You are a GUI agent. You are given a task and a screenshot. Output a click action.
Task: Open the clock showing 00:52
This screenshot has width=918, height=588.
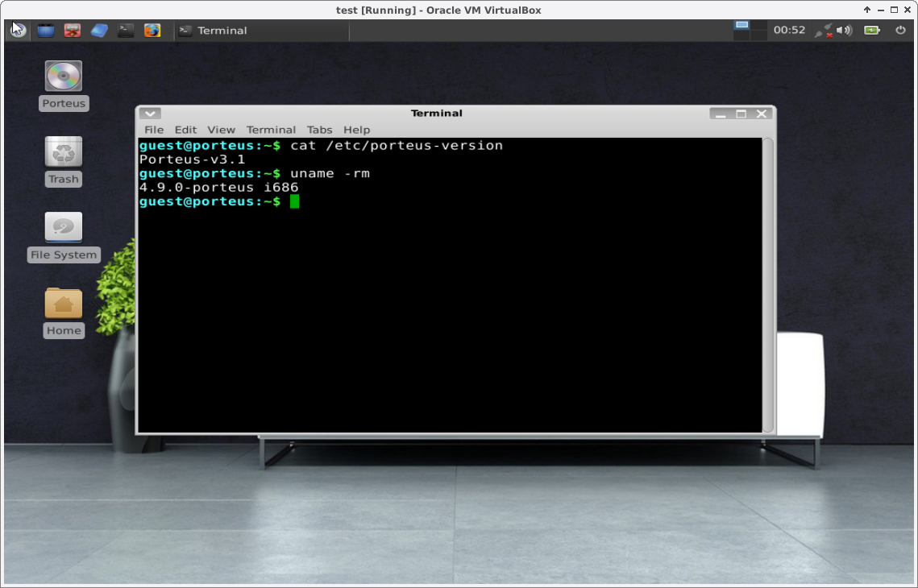(x=789, y=30)
